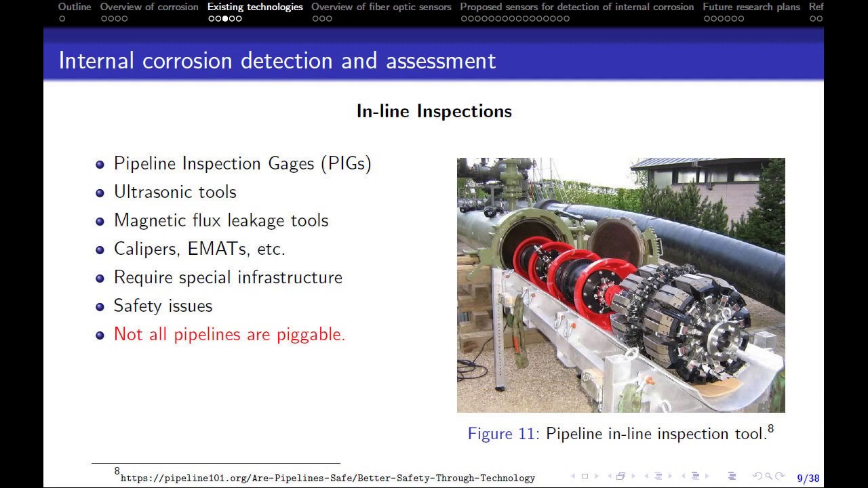Screen dimensions: 868x488
Task: Select last circle under Proposed sensors
Action: [x=566, y=18]
